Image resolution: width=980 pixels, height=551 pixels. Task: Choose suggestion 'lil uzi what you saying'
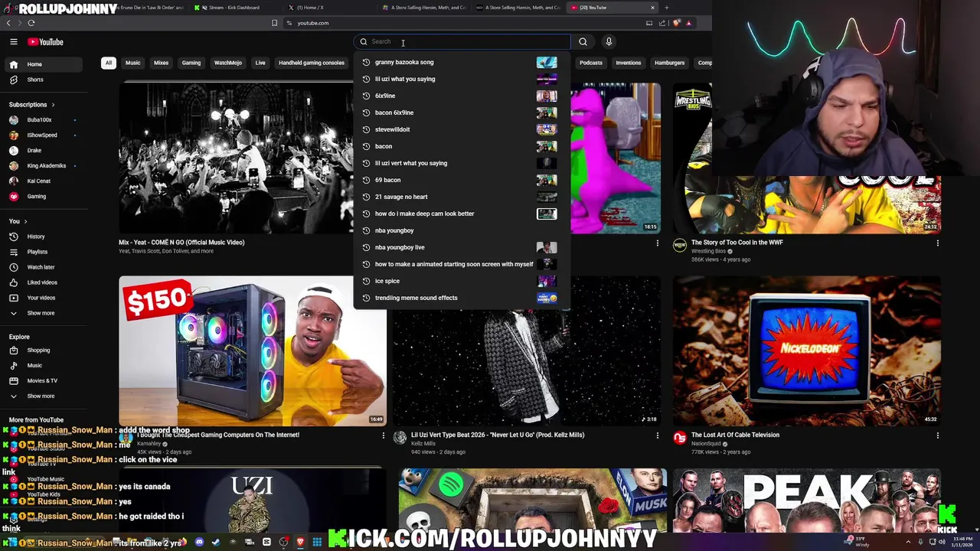462,79
